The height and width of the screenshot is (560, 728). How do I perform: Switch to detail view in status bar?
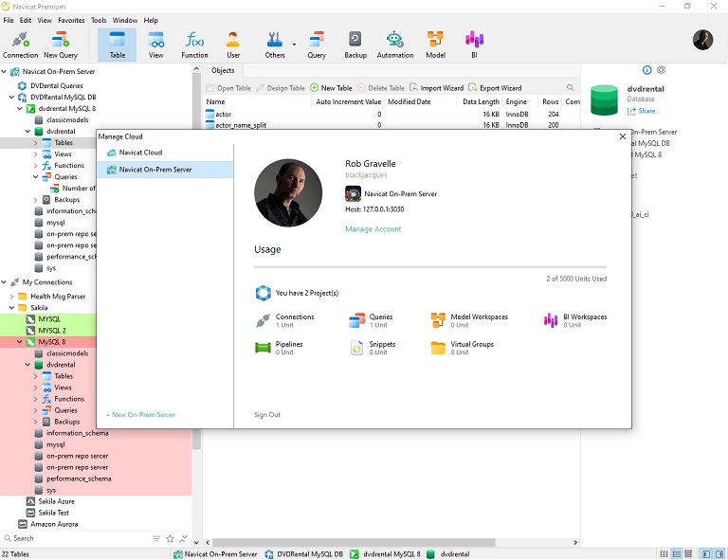coord(677,554)
